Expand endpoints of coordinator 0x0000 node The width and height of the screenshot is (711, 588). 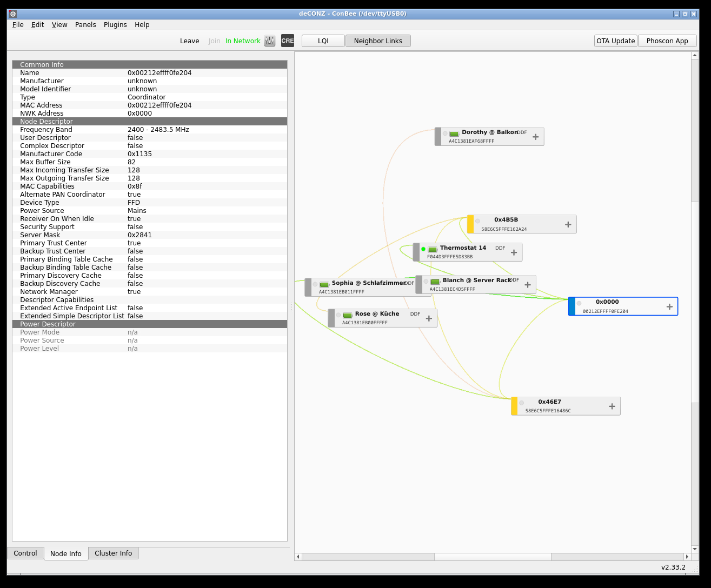tap(669, 306)
